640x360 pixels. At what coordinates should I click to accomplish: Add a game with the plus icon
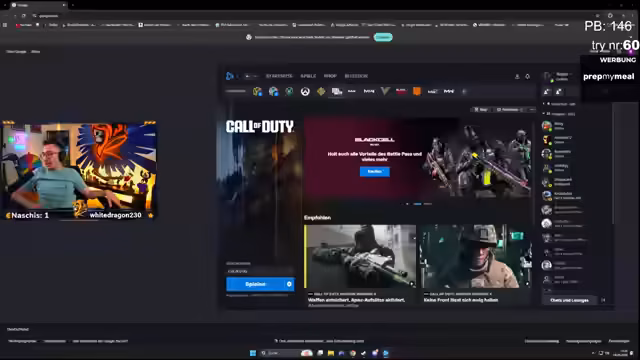coord(464,91)
